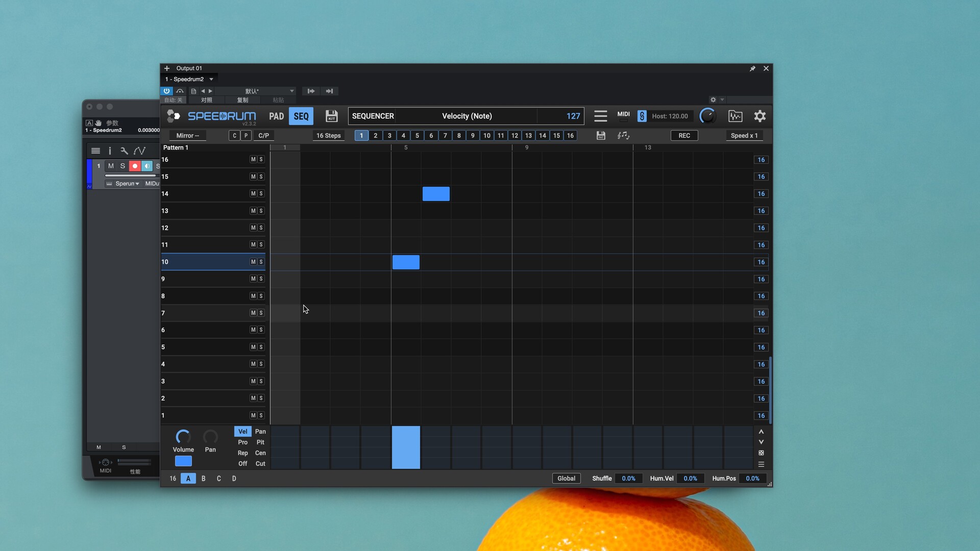This screenshot has height=551, width=980.
Task: Click the arrow-from-bar icon in host toolbar
Action: click(x=310, y=91)
